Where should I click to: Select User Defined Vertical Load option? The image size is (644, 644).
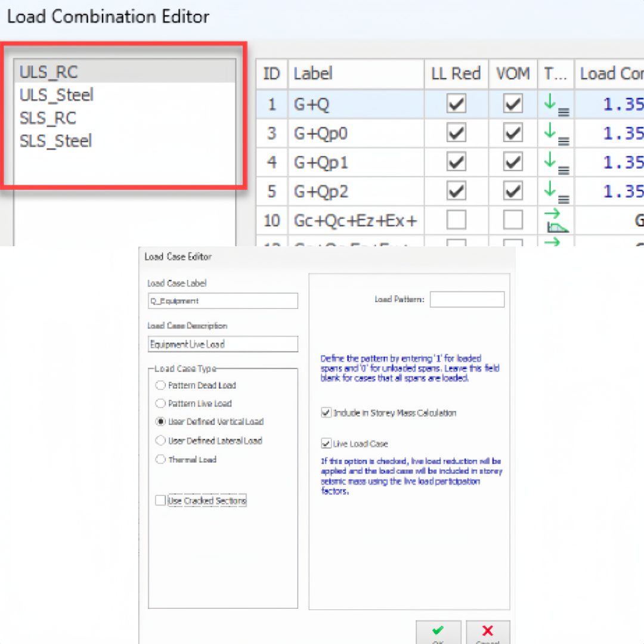pyautogui.click(x=160, y=422)
